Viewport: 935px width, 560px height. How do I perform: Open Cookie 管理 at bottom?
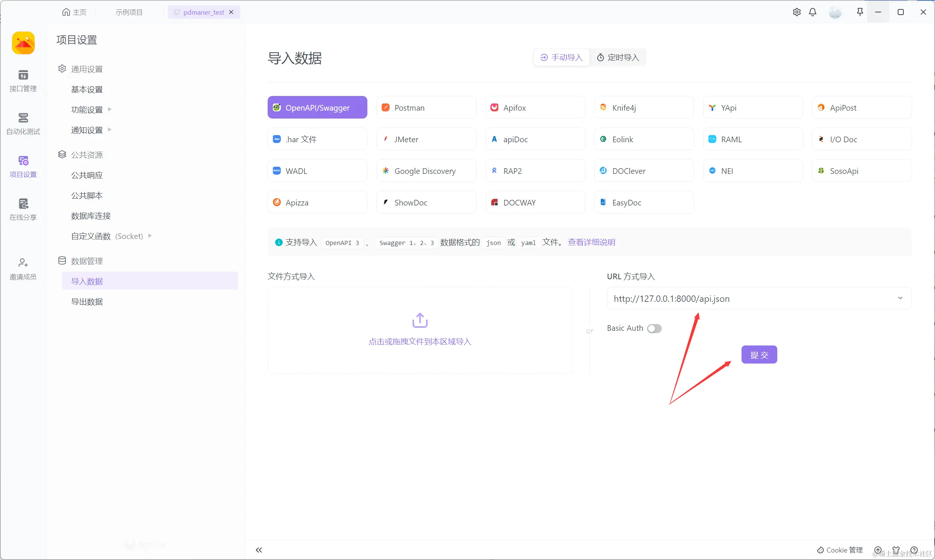pyautogui.click(x=840, y=550)
